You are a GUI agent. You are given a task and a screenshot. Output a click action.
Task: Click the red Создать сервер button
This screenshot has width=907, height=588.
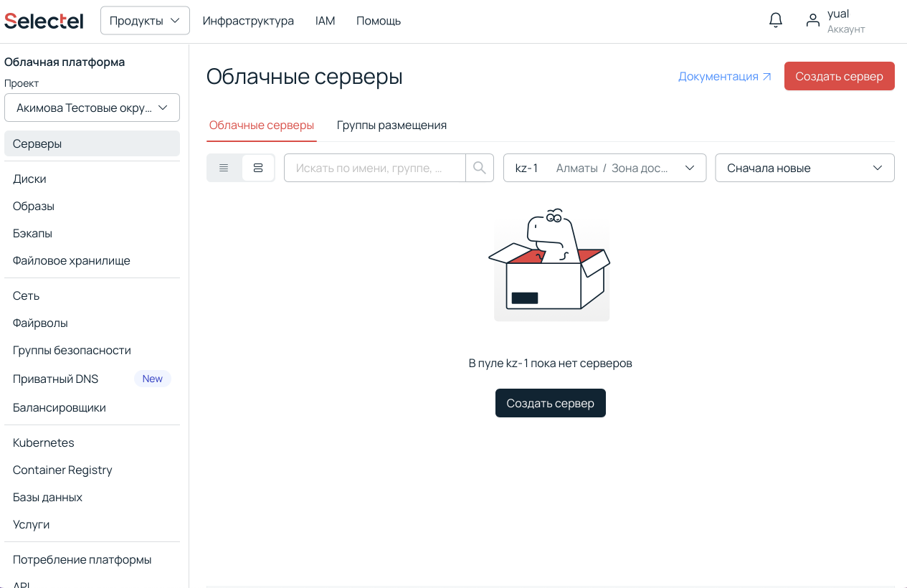tap(839, 76)
